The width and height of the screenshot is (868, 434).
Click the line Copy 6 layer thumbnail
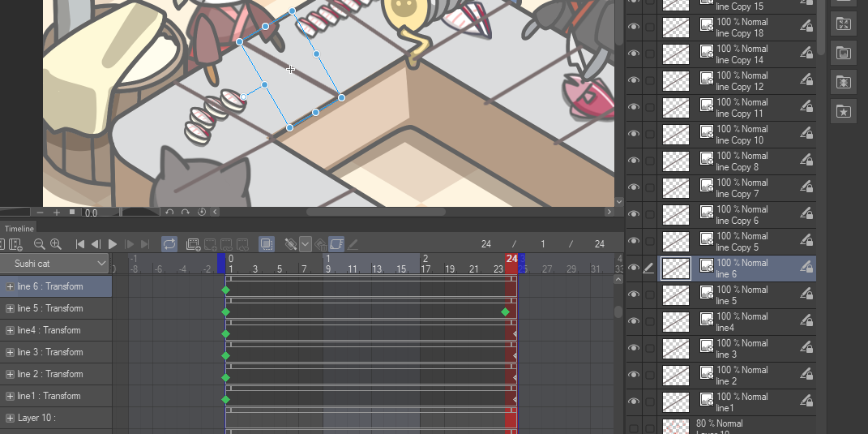pyautogui.click(x=676, y=214)
